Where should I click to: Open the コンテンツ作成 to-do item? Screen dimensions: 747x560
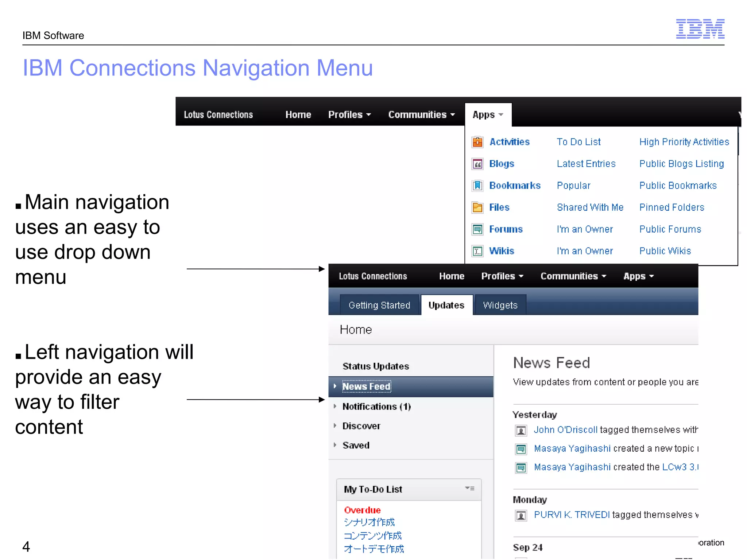point(372,536)
